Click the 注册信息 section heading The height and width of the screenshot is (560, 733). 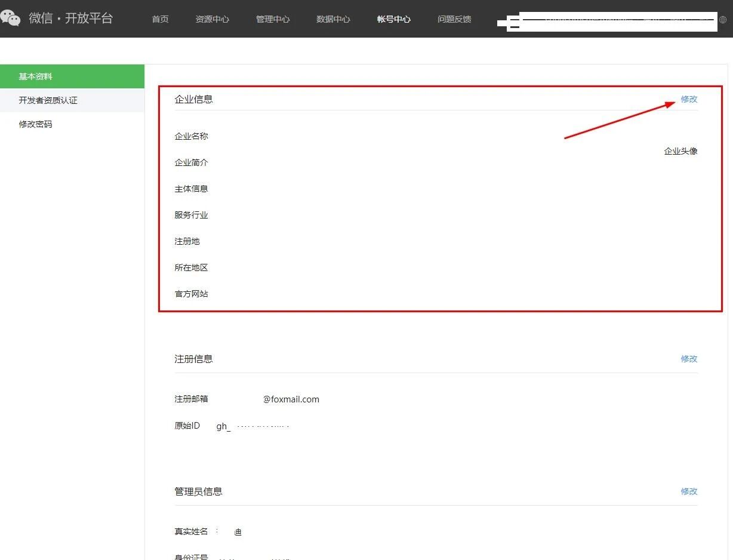click(193, 359)
